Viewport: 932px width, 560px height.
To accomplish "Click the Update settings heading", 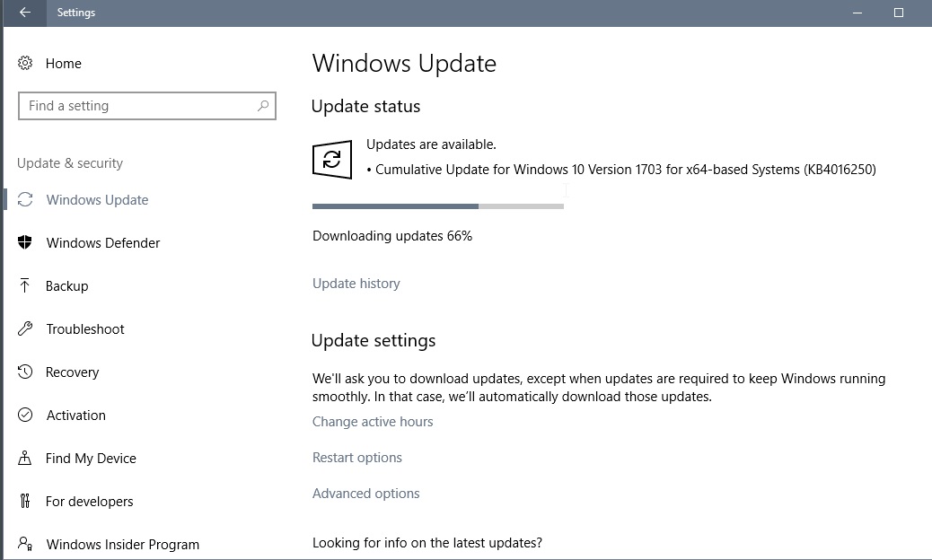I will point(374,340).
